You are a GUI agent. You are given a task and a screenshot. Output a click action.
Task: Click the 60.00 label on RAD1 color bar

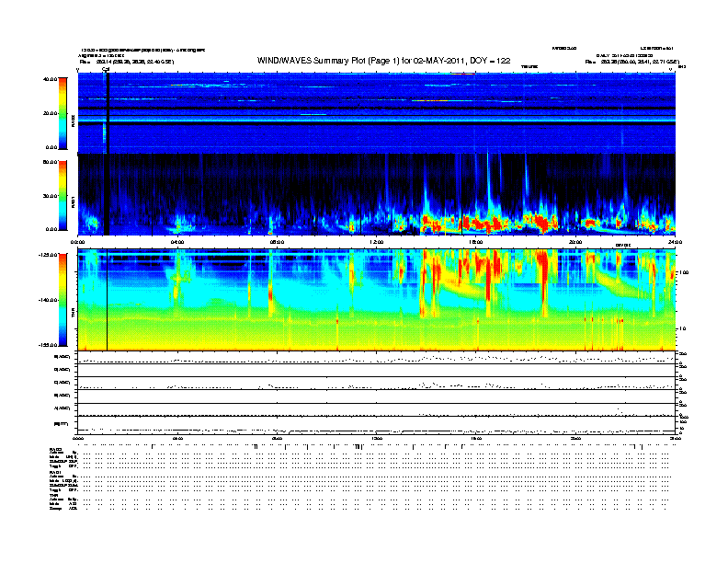tap(50, 162)
